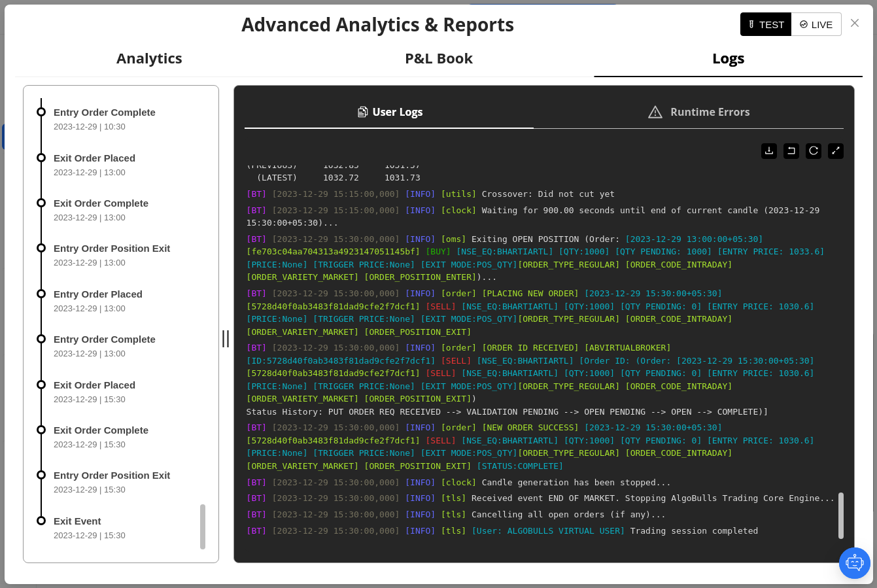Switch to LIVE mode
Image resolution: width=877 pixels, height=588 pixels.
pos(816,25)
